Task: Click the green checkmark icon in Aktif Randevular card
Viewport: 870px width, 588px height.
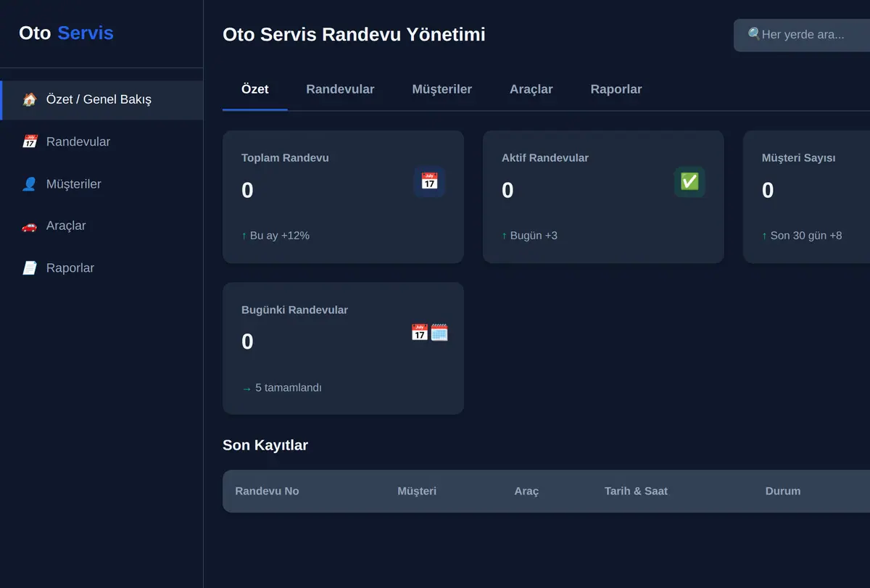Action: click(x=689, y=181)
